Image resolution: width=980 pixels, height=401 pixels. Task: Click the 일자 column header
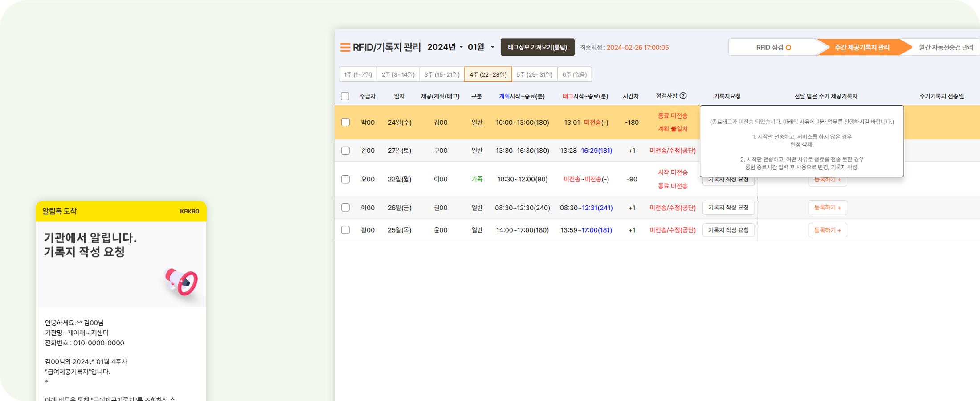[x=399, y=96]
